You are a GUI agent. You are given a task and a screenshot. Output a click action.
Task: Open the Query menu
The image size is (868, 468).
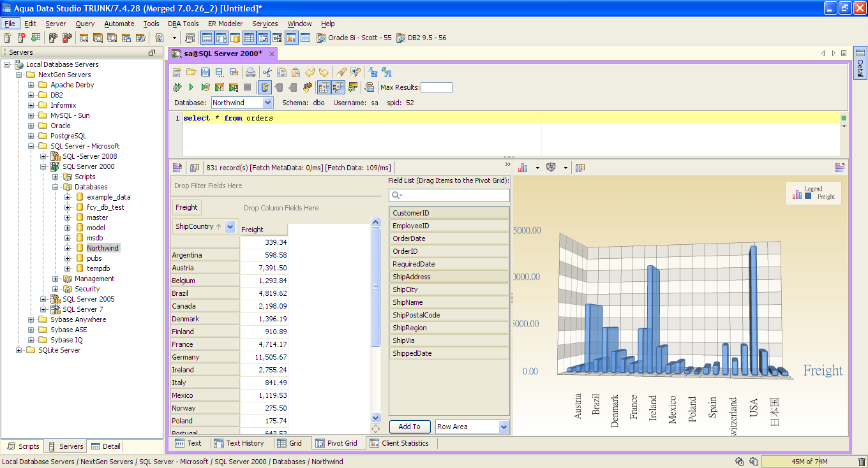[85, 24]
